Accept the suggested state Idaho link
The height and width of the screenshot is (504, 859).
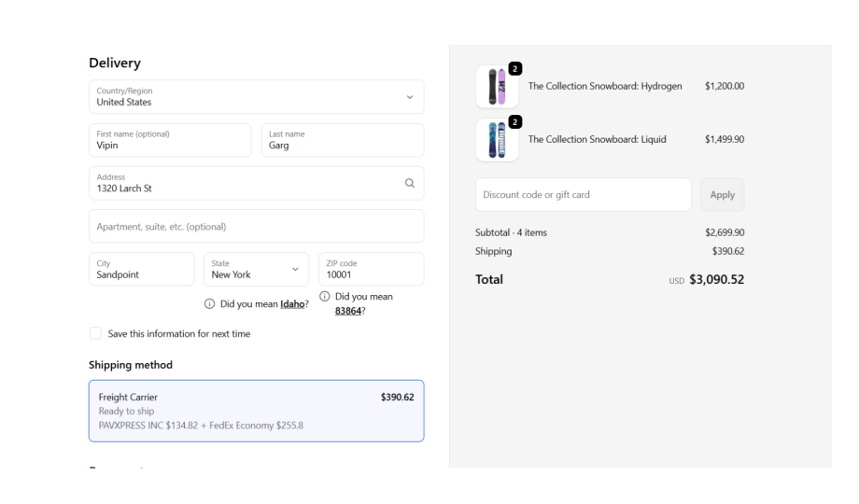click(291, 303)
